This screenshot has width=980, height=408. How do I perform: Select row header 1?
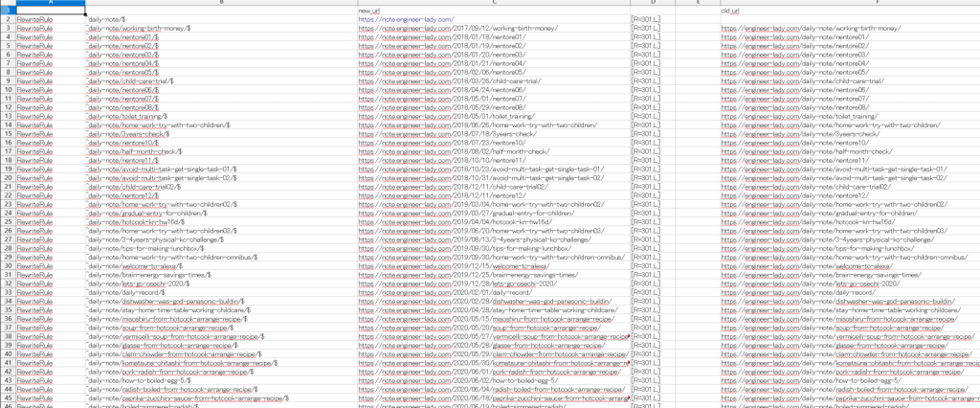[x=8, y=11]
